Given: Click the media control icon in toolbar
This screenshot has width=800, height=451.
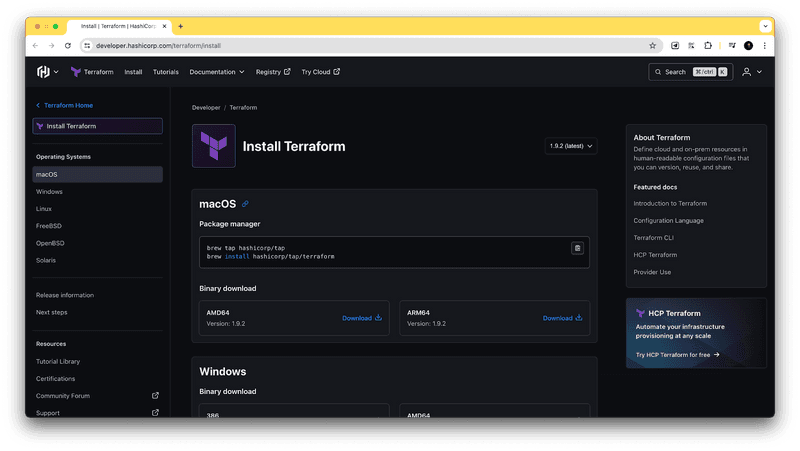Looking at the screenshot, I should coord(732,45).
